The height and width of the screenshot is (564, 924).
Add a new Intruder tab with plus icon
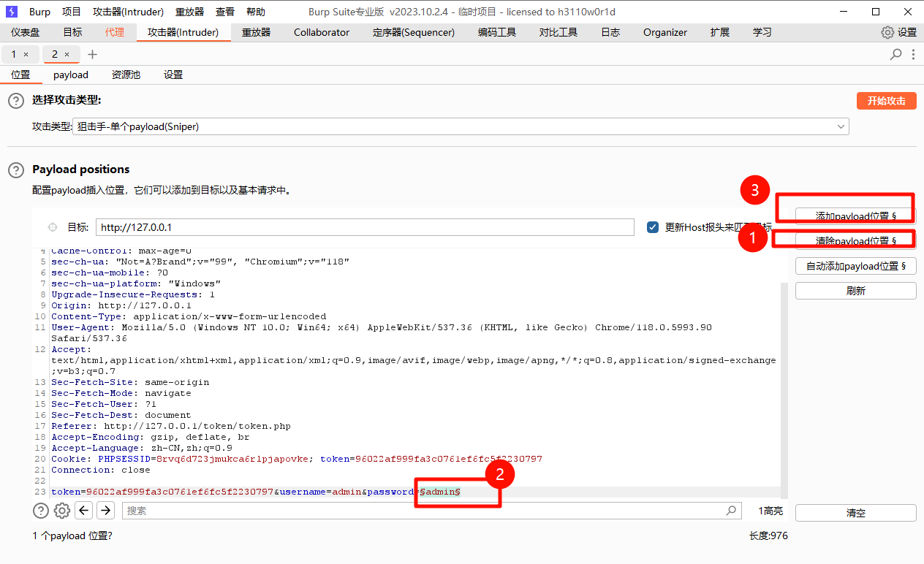pyautogui.click(x=92, y=54)
